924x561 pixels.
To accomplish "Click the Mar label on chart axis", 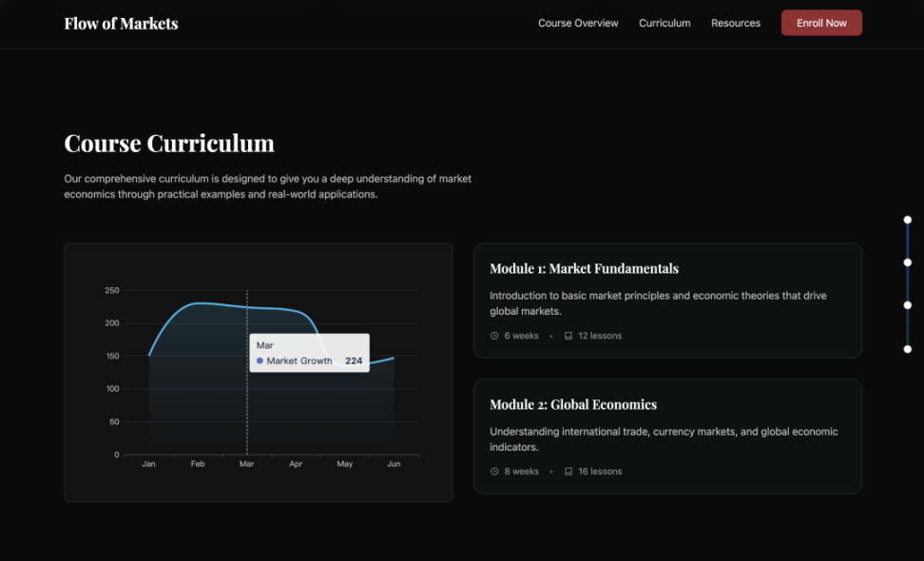I will [x=246, y=464].
